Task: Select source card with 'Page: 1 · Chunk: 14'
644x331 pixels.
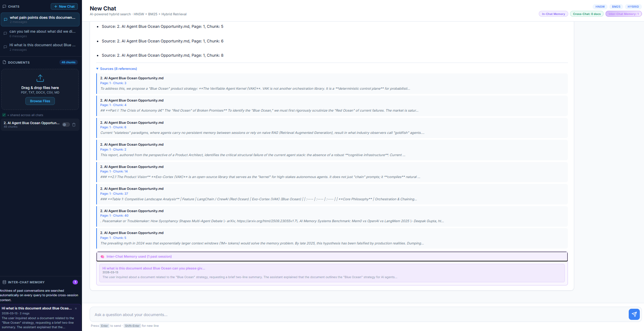Action: point(332,172)
